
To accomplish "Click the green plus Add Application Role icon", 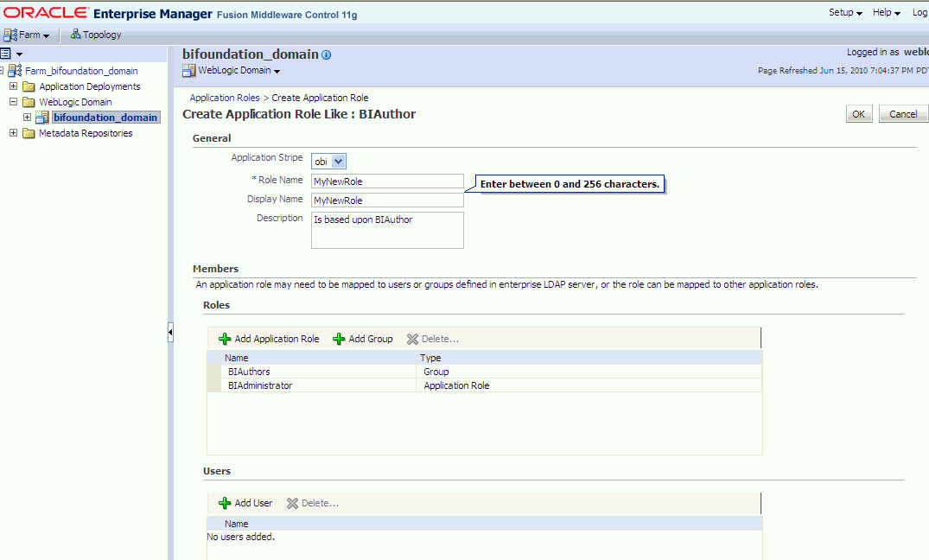I will click(225, 339).
